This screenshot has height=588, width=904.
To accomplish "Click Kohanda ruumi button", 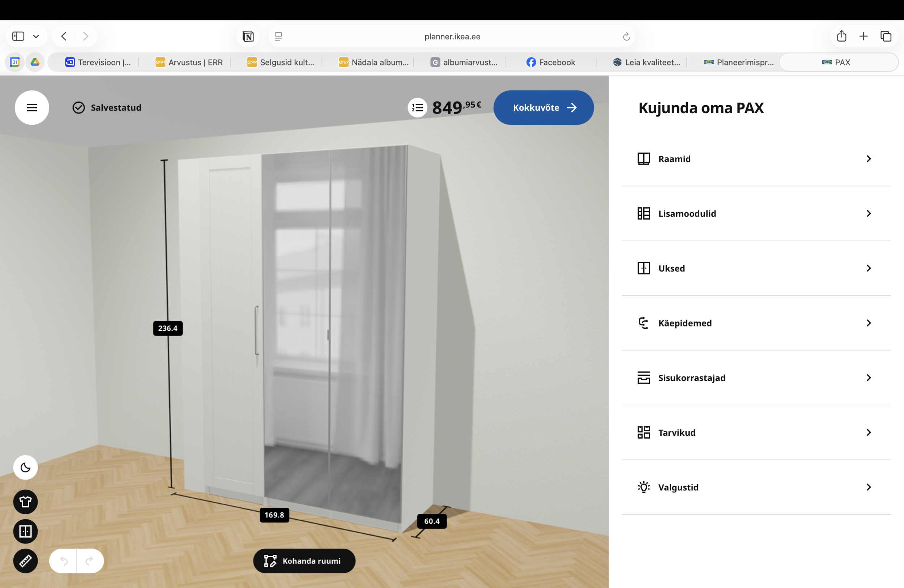I will (x=304, y=561).
